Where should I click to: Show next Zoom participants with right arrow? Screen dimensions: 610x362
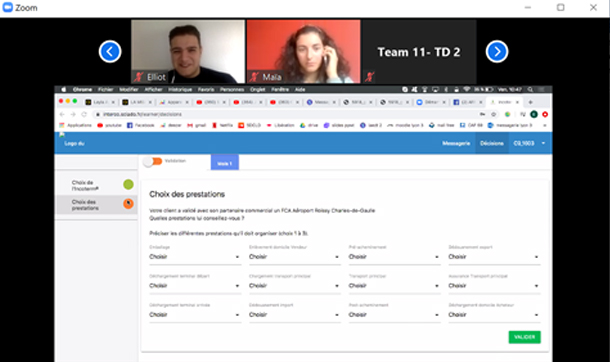pos(497,52)
